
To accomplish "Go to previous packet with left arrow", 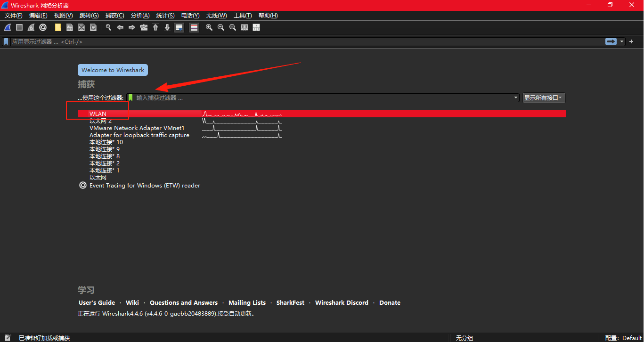I will [x=120, y=27].
